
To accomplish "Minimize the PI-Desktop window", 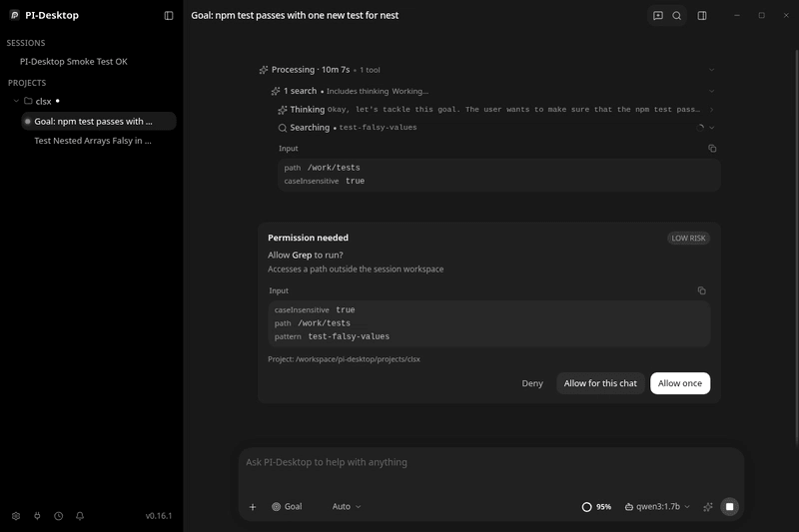I will (x=737, y=15).
